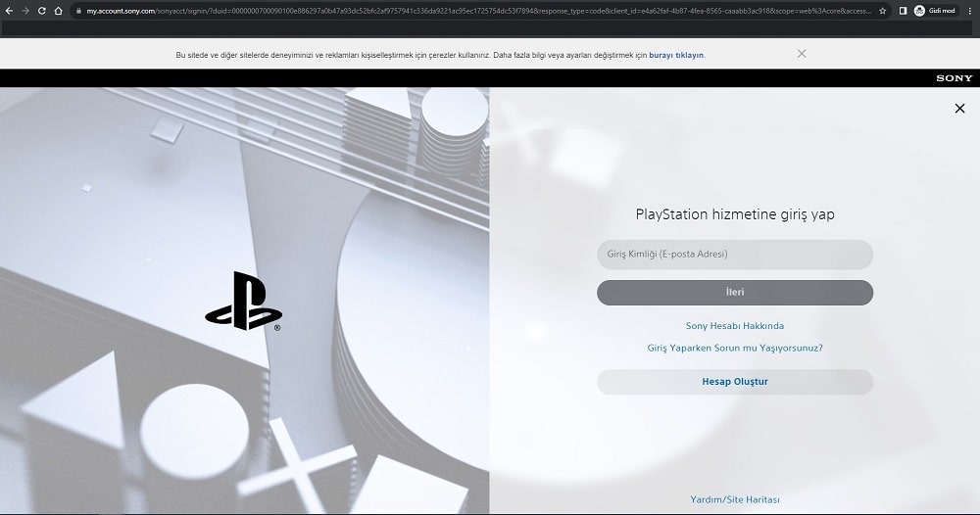
Task: Reload the page with the refresh icon
Action: [42, 11]
